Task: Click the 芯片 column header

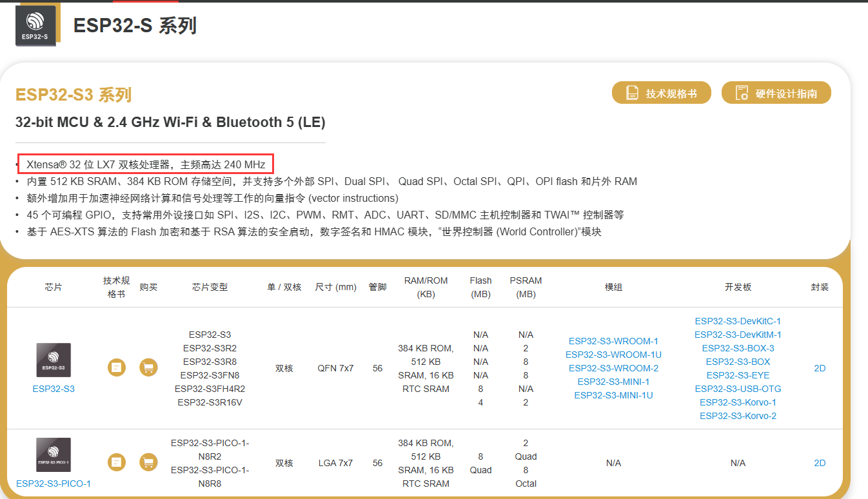Action: pos(54,287)
